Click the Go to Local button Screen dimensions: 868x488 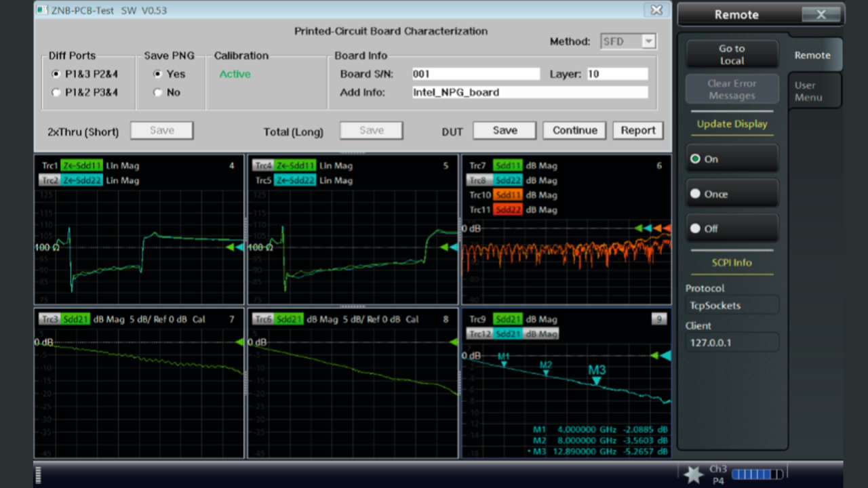coord(732,54)
